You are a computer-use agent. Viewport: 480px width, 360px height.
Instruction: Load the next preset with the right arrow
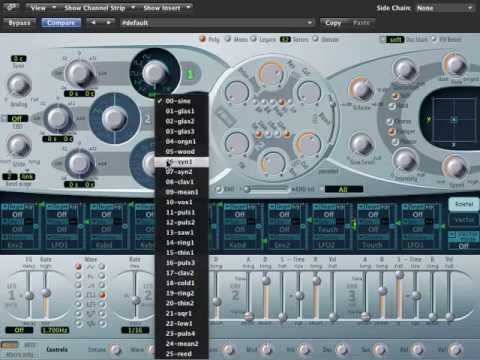[x=108, y=23]
